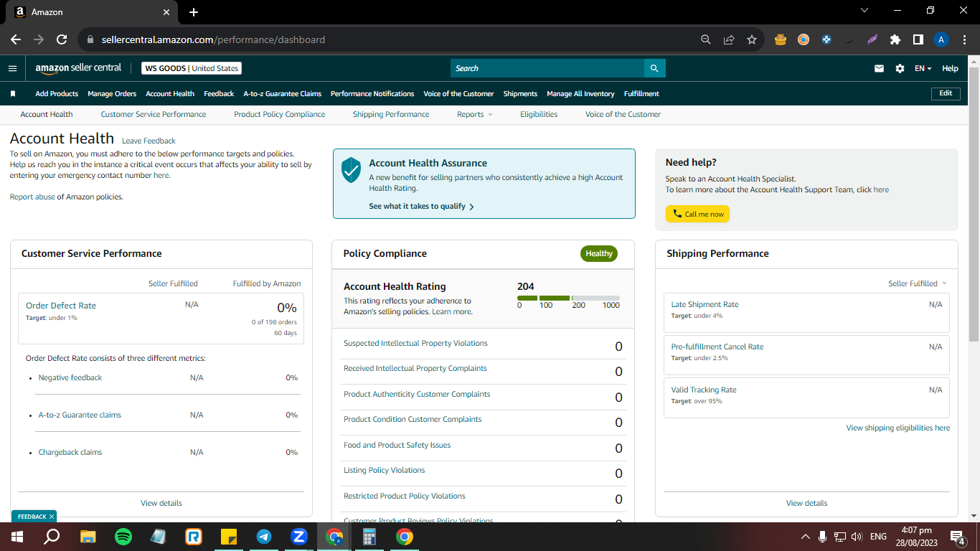Screen dimensions: 980x551
Task: Click the Amazon Seller Central logo
Action: coord(78,68)
